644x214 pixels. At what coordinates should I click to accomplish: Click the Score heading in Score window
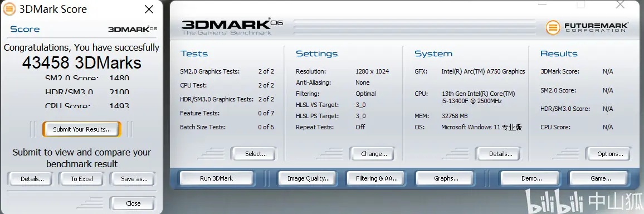point(25,29)
